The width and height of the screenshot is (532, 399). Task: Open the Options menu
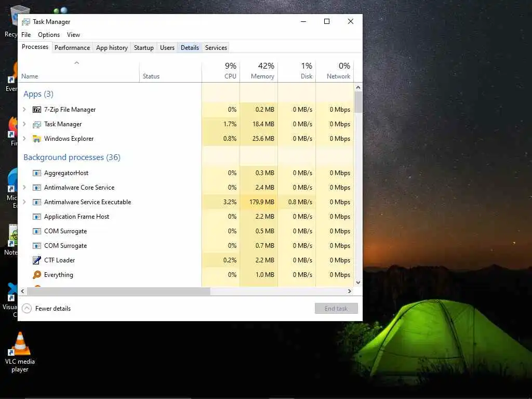click(x=49, y=35)
